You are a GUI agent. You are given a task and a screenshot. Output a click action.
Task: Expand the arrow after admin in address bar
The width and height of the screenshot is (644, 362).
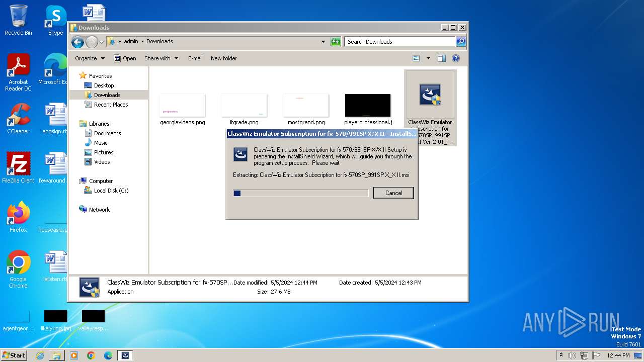142,41
